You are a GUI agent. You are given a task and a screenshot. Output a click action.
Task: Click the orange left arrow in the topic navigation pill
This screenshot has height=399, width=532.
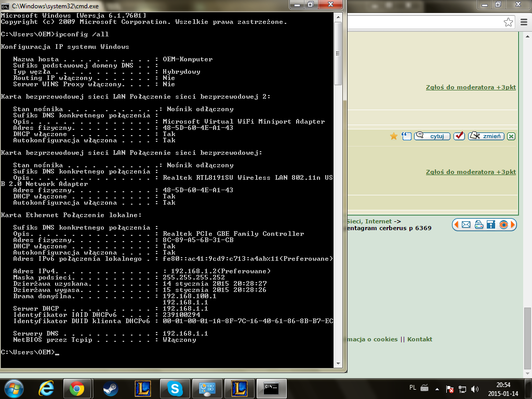(456, 224)
